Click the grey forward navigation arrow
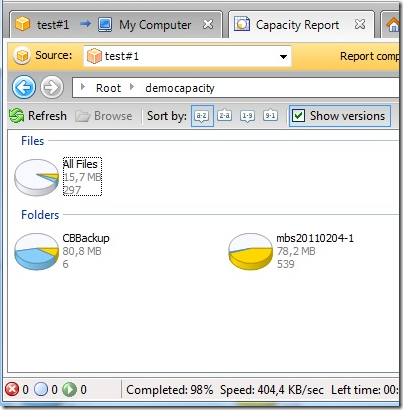 52,87
